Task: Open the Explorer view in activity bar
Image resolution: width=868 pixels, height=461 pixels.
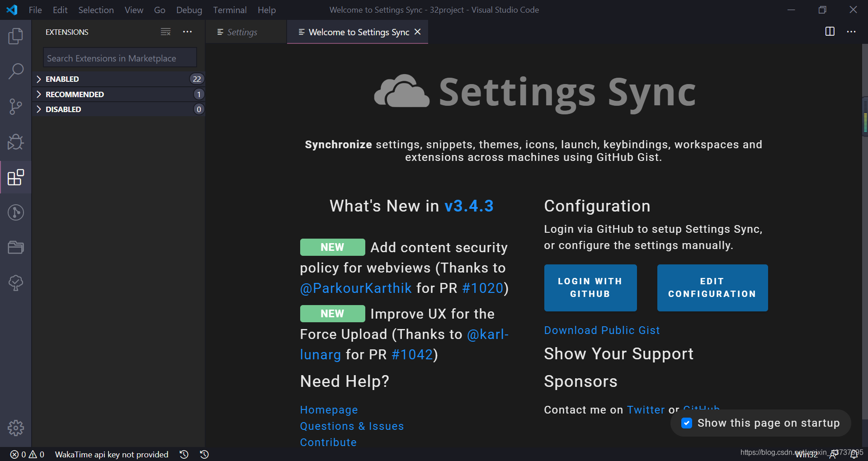Action: click(15, 36)
